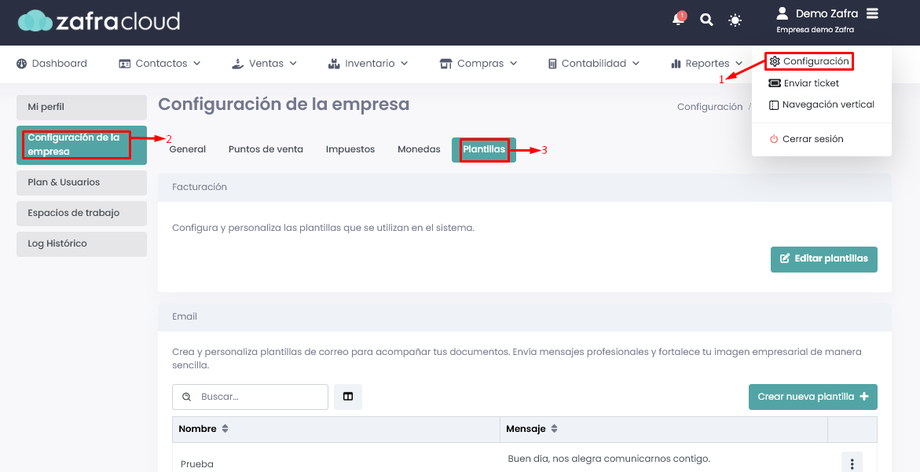The height and width of the screenshot is (472, 920).
Task: Open Log Histórico sidebar item
Action: [x=82, y=244]
